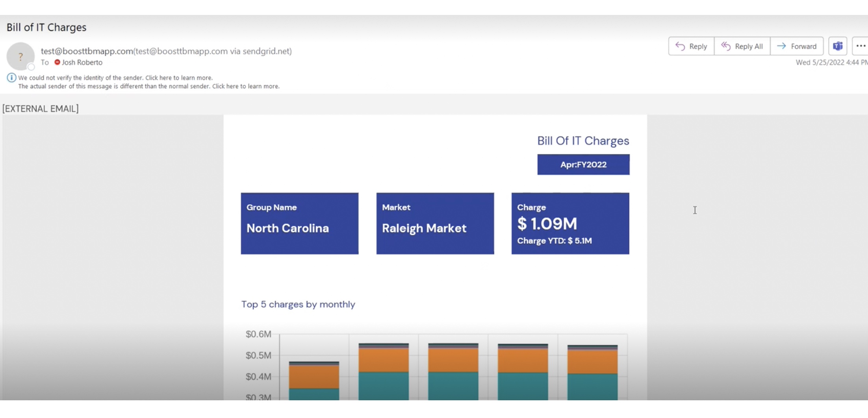Click the sender avatar with question mark

pos(20,56)
